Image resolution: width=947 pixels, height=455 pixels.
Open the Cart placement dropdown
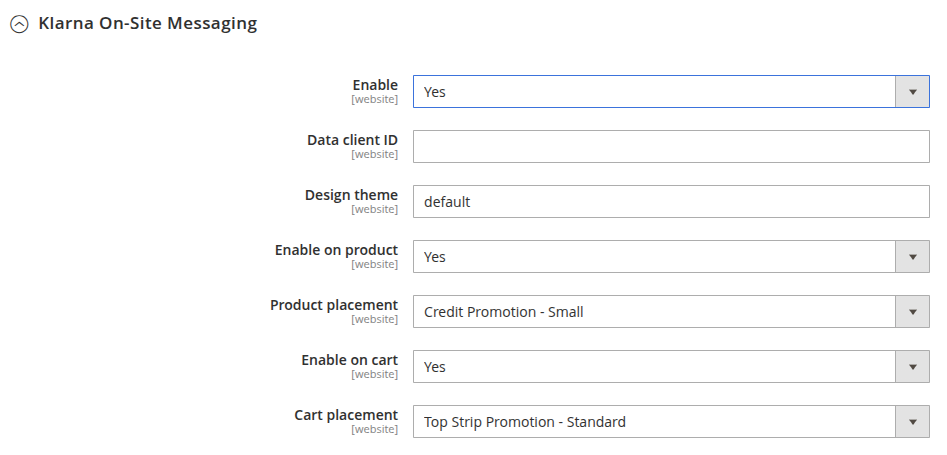[x=671, y=422]
